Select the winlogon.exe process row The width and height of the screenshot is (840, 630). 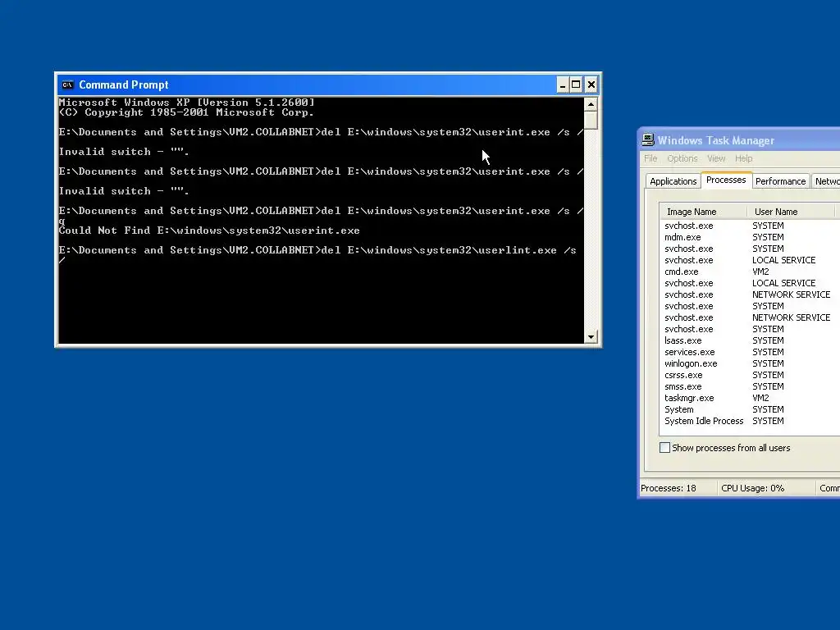(x=750, y=363)
